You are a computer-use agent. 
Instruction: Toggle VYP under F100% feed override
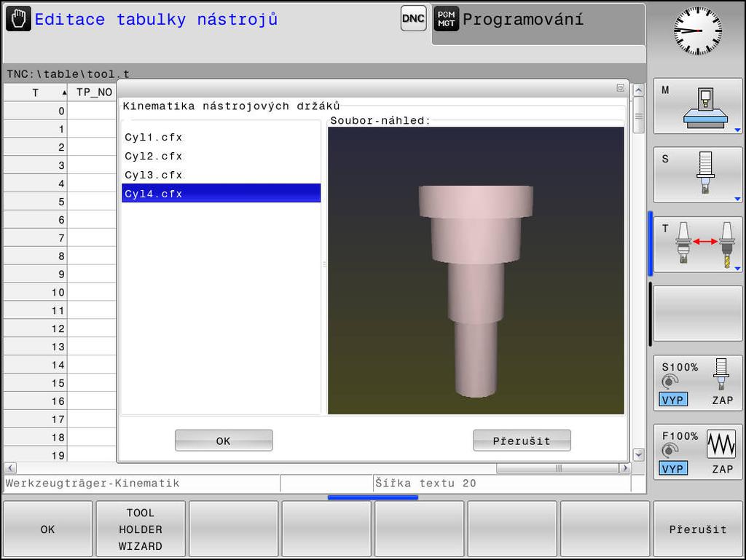[x=672, y=469]
